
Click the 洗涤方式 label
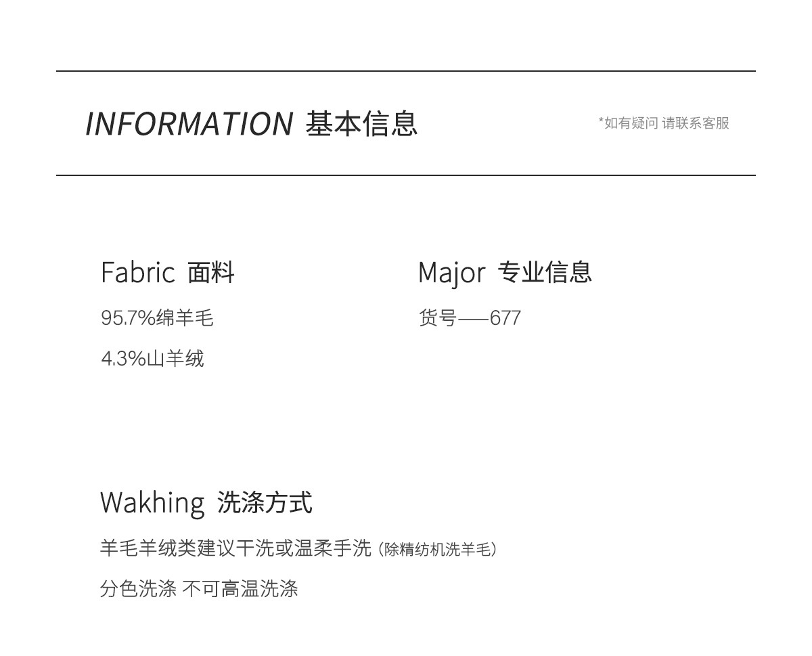[x=265, y=503]
